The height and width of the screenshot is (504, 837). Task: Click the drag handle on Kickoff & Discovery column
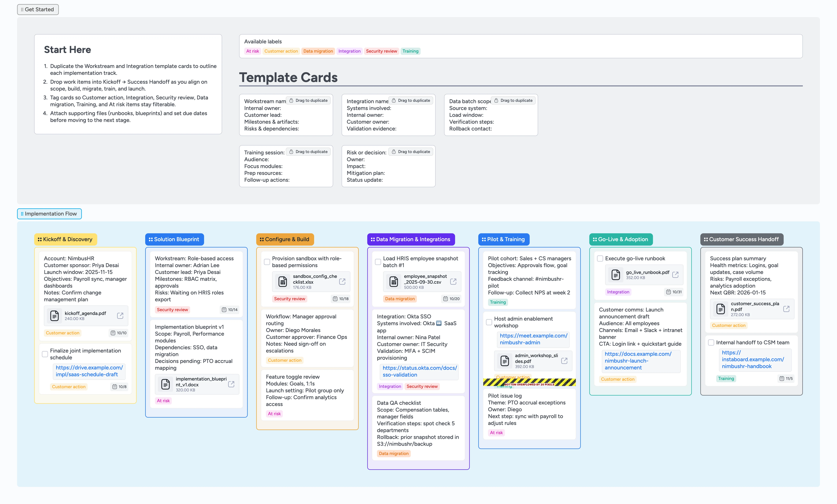click(40, 239)
